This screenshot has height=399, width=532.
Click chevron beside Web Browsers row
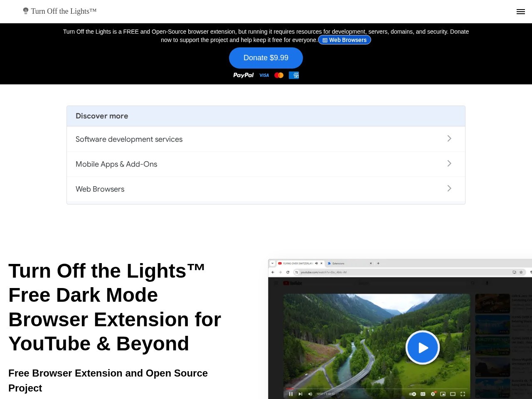449,188
